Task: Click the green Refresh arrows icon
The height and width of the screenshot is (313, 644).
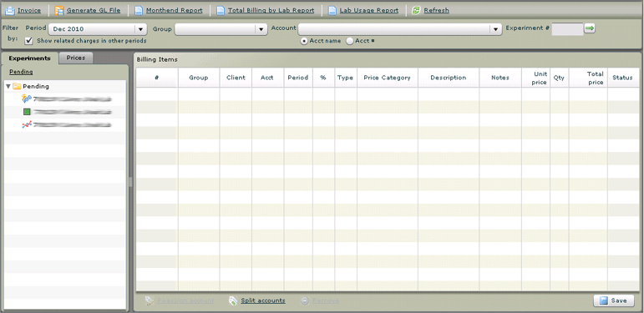Action: 416,11
